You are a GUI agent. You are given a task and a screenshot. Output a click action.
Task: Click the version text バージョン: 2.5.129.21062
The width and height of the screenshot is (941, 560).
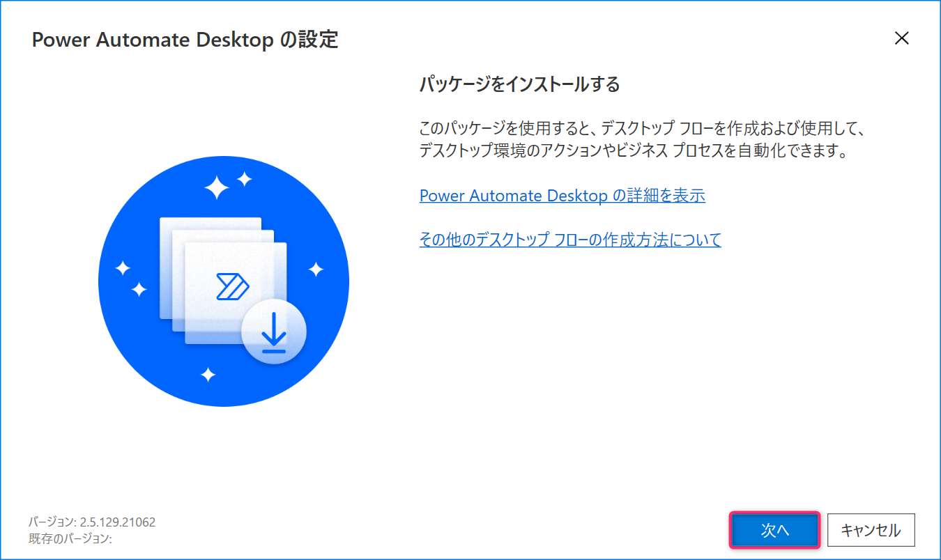(x=92, y=522)
